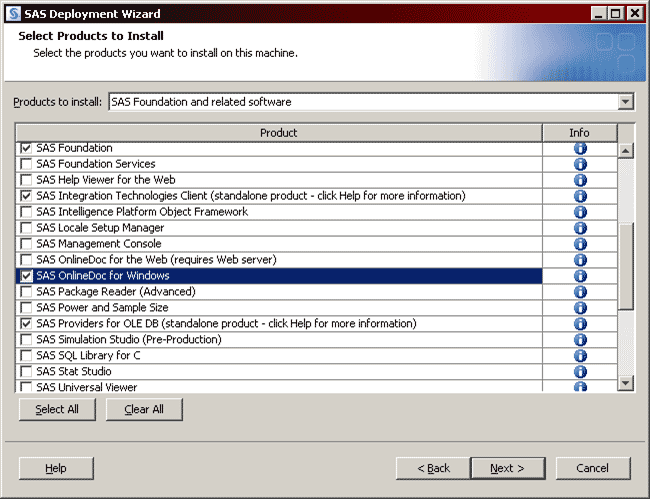The image size is (650, 499).
Task: View info for SAS Integration Technologies Client
Action: tap(580, 196)
